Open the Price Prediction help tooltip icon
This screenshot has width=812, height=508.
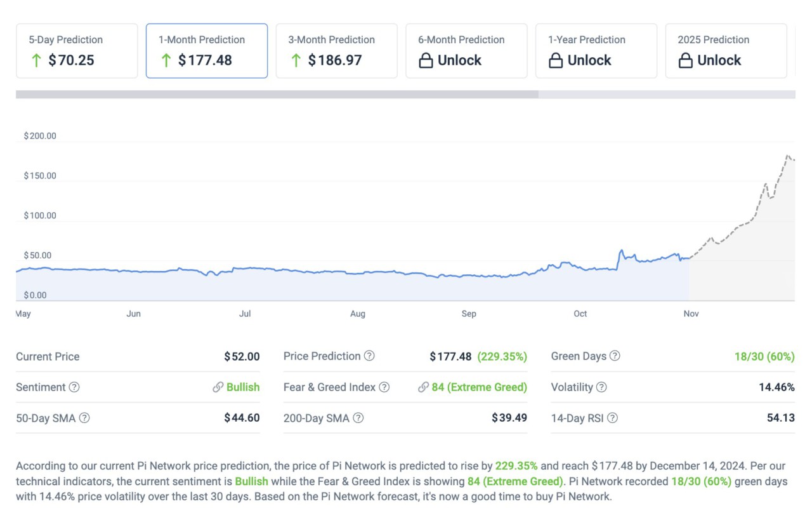(x=370, y=356)
